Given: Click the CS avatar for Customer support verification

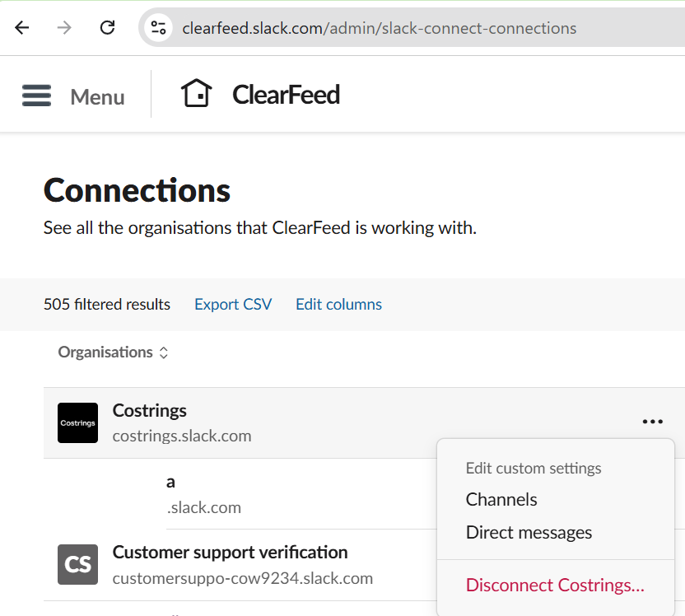Looking at the screenshot, I should (x=77, y=564).
